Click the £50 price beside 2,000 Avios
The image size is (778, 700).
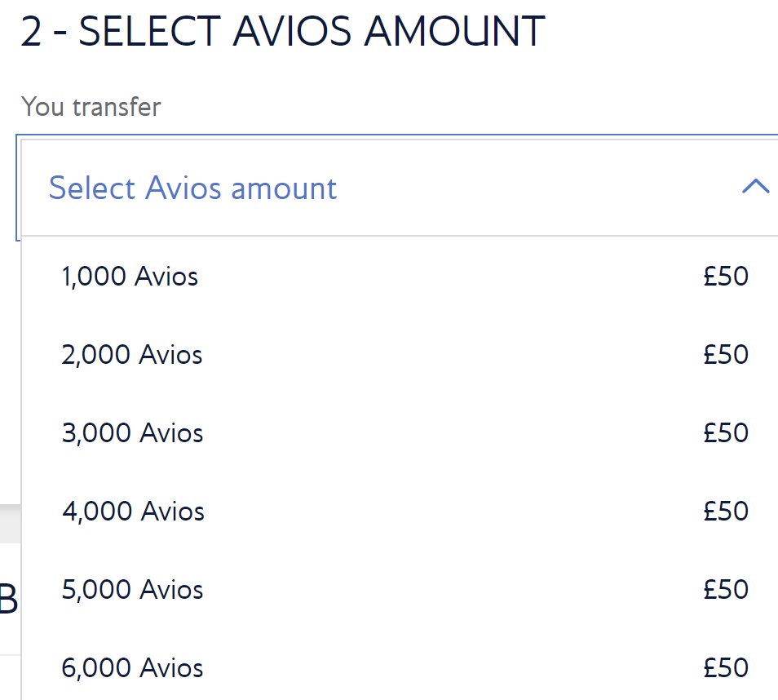(727, 354)
